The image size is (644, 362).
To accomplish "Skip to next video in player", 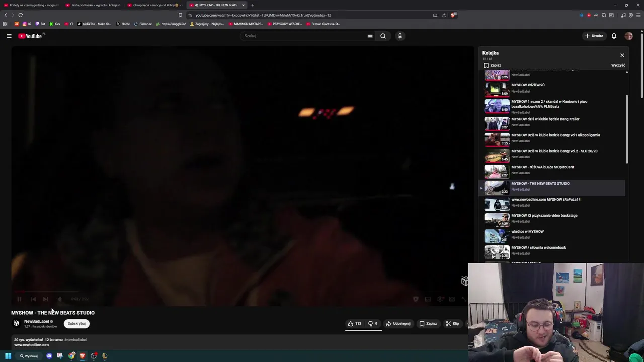I will point(45,299).
